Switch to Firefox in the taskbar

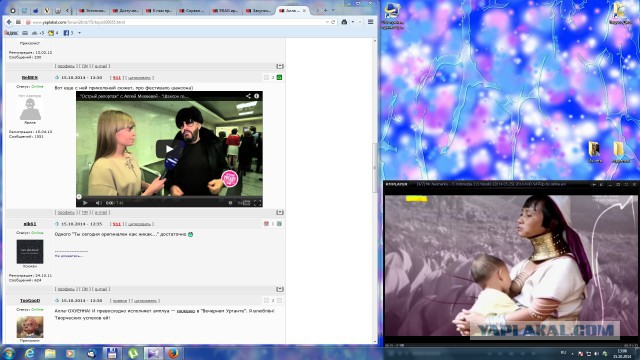coord(173,353)
